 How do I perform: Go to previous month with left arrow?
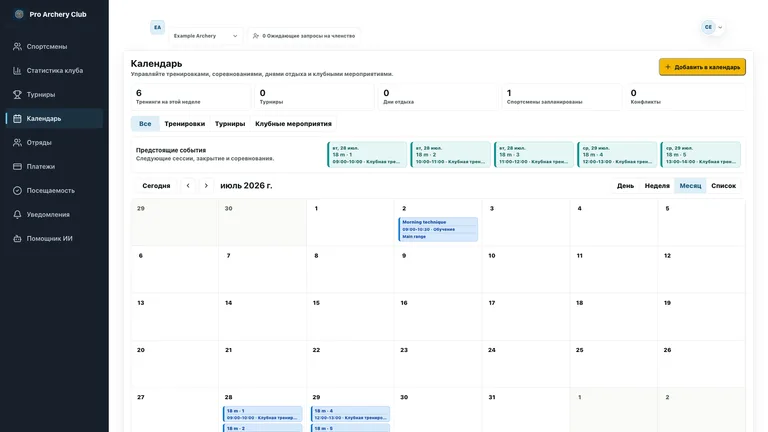point(188,186)
